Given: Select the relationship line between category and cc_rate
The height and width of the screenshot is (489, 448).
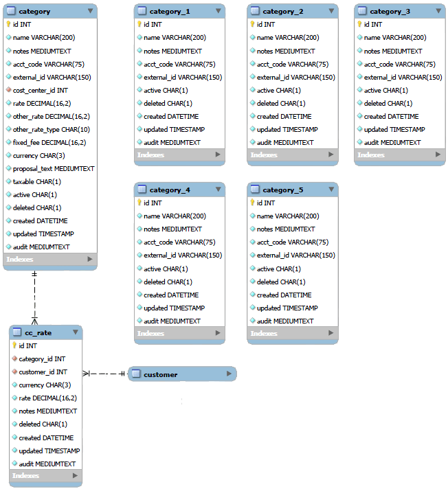Looking at the screenshot, I should [x=34, y=298].
